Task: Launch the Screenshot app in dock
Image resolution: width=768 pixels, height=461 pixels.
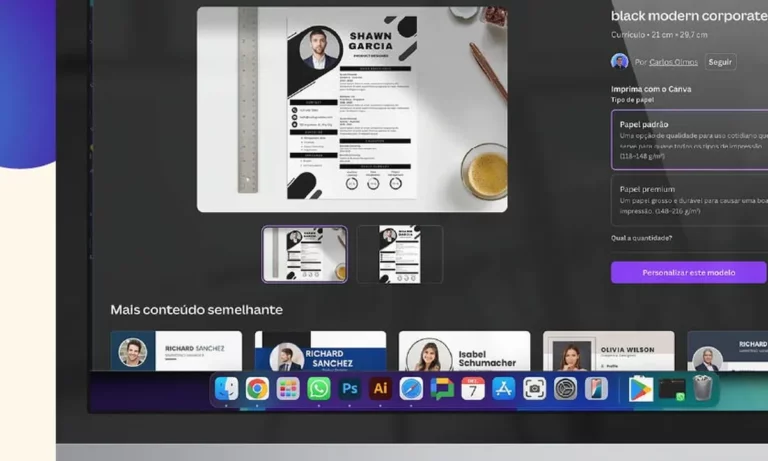Action: (x=534, y=389)
